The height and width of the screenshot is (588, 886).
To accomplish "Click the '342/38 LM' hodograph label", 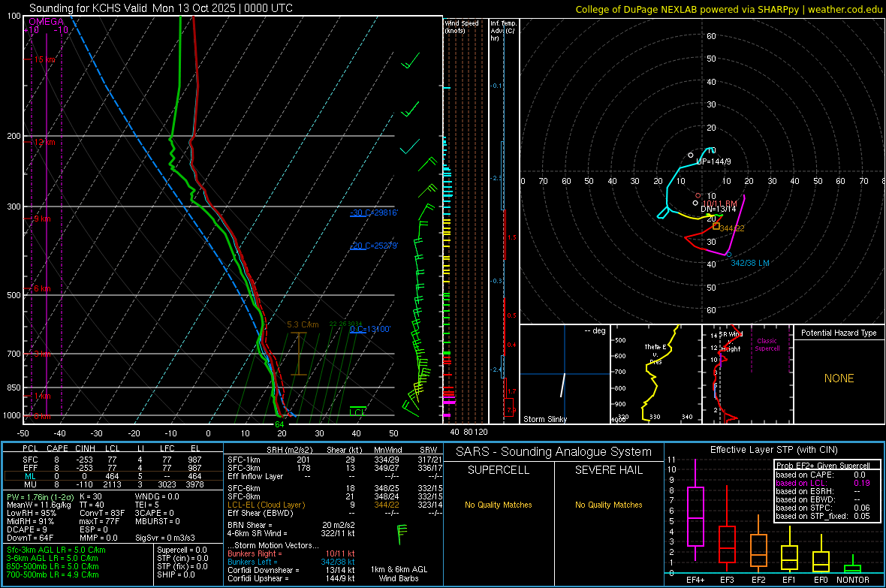I will [750, 263].
